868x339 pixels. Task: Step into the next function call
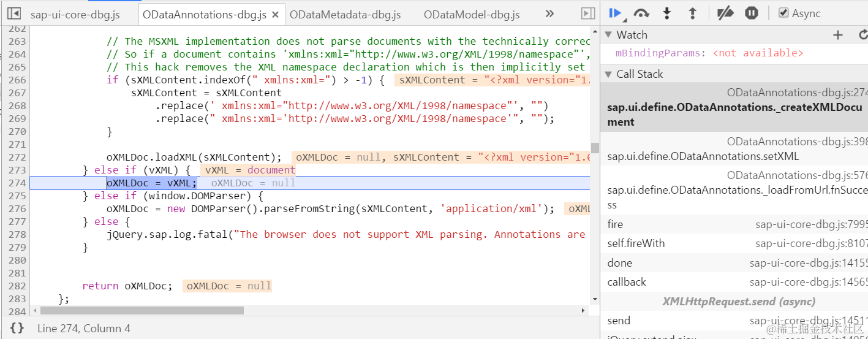(x=667, y=13)
